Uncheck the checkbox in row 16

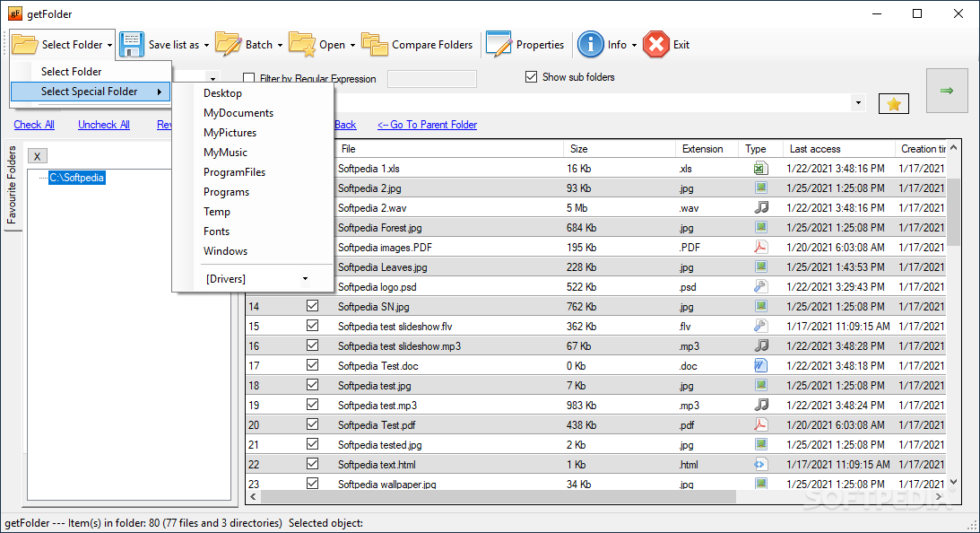tap(313, 345)
